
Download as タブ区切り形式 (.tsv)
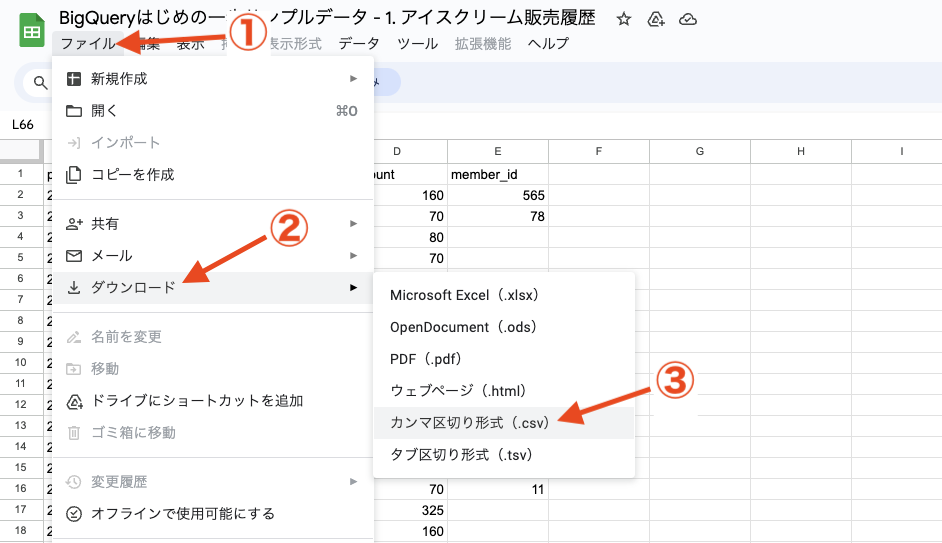coord(503,455)
